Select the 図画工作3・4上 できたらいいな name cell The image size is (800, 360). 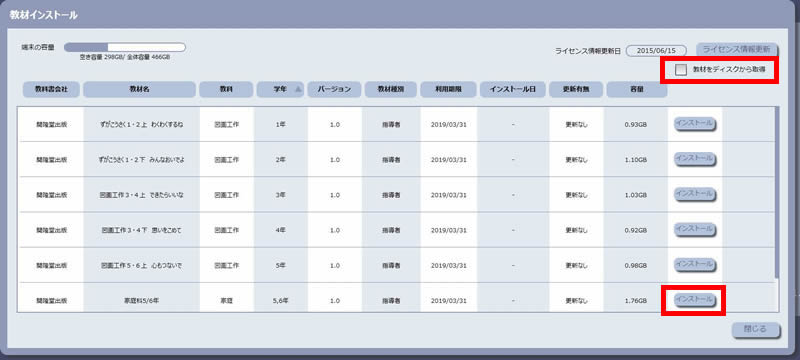click(x=141, y=195)
